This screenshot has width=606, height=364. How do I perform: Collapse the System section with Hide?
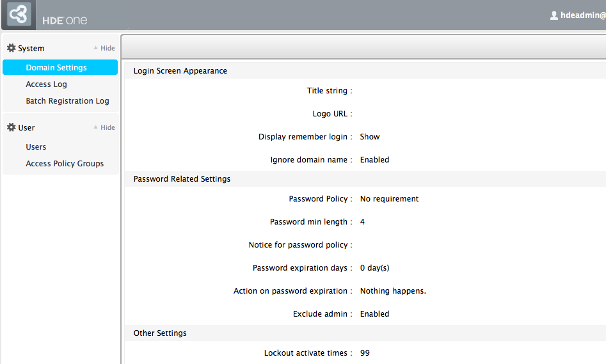(x=108, y=49)
